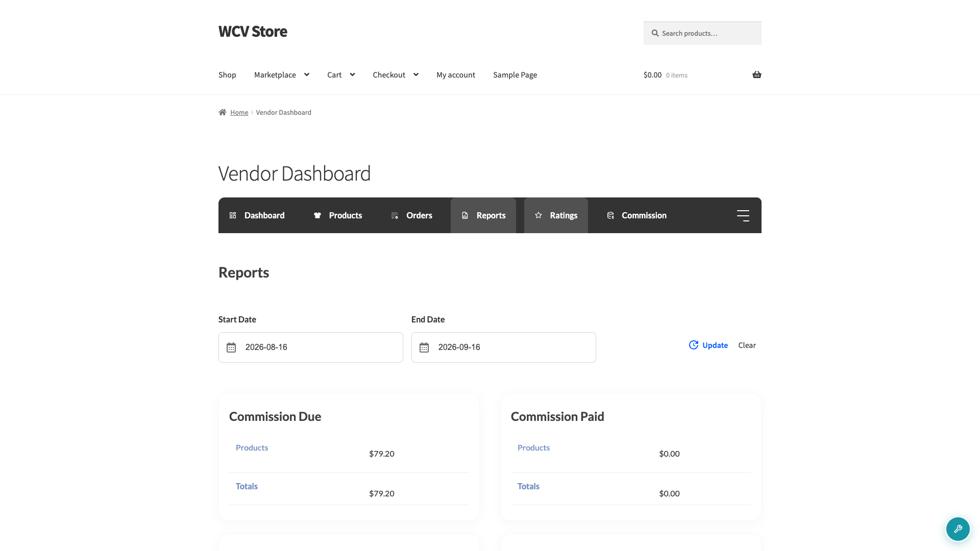The height and width of the screenshot is (551, 980).
Task: Click the WCV Store site title
Action: pyautogui.click(x=253, y=31)
